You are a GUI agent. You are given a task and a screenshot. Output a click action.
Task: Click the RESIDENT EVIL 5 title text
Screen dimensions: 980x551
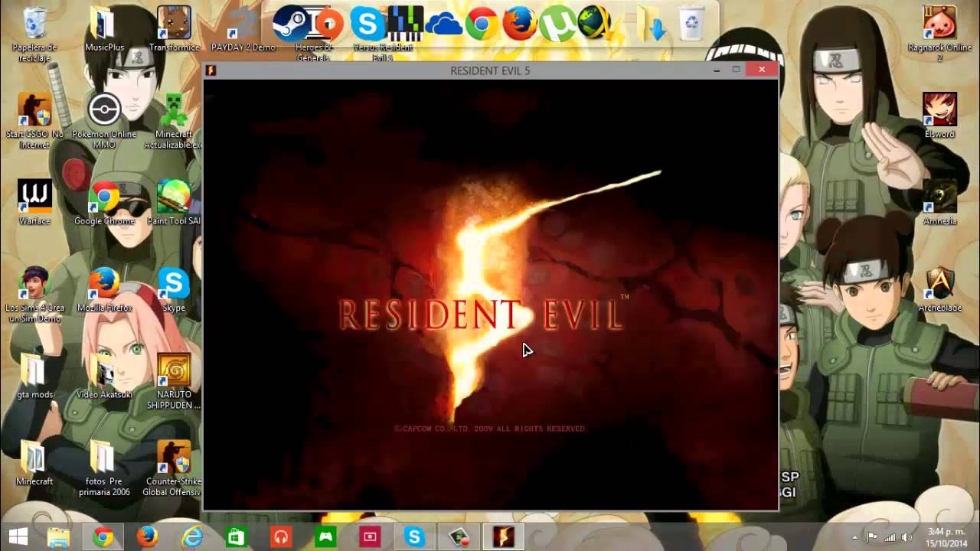490,70
